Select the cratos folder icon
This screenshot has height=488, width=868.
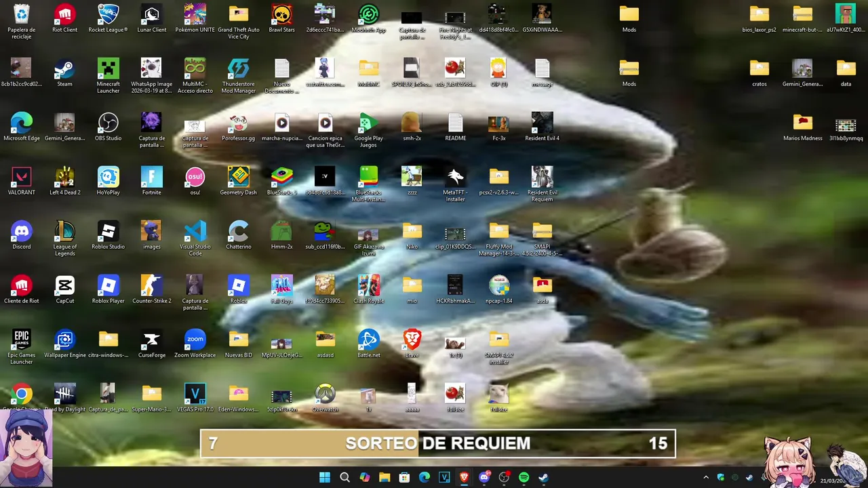coord(759,73)
